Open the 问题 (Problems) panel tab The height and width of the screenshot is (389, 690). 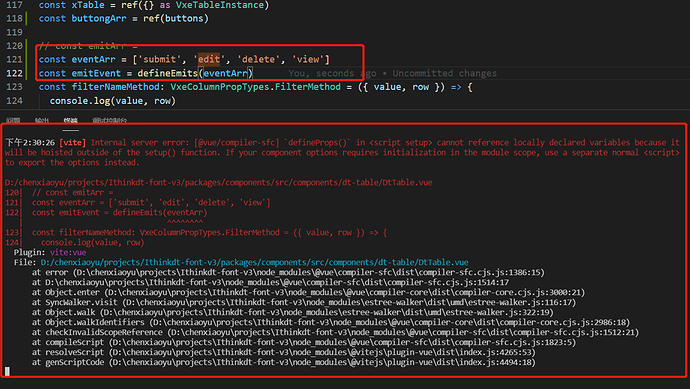[x=13, y=120]
